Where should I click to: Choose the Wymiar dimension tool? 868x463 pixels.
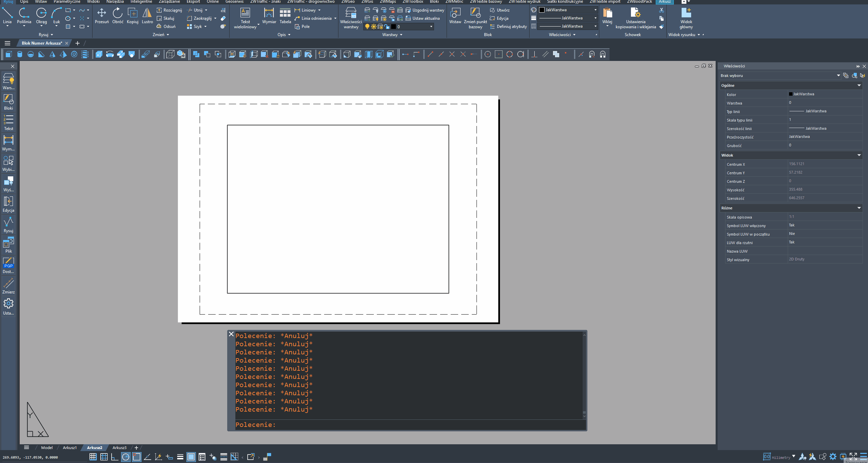tap(269, 16)
